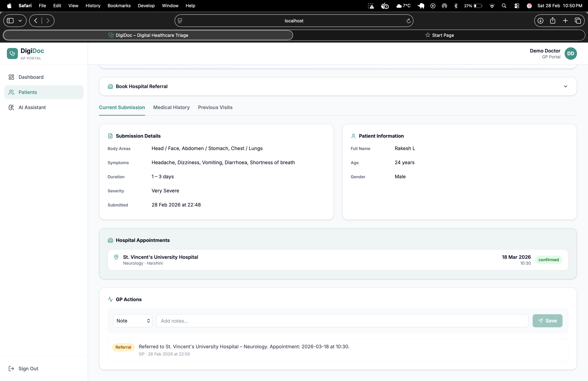Screen dimensions: 588x381
Task: Open the AI Assistant sidebar item
Action: pyautogui.click(x=32, y=107)
